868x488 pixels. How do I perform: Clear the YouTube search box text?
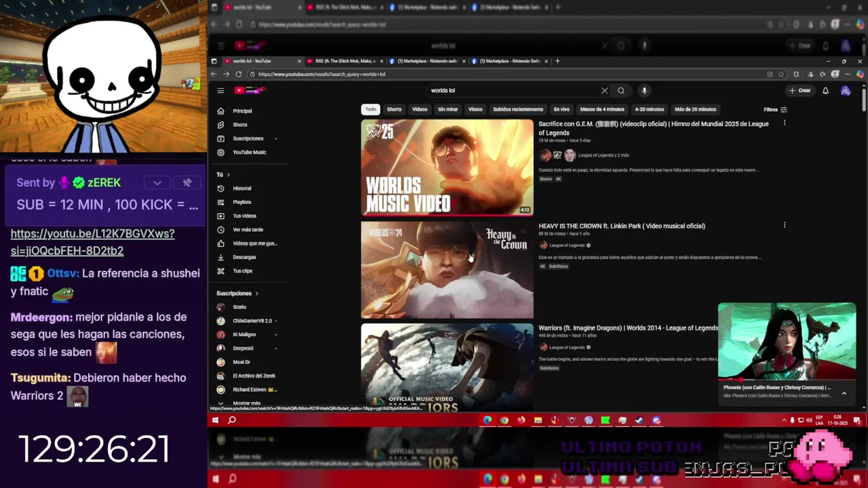(x=604, y=90)
